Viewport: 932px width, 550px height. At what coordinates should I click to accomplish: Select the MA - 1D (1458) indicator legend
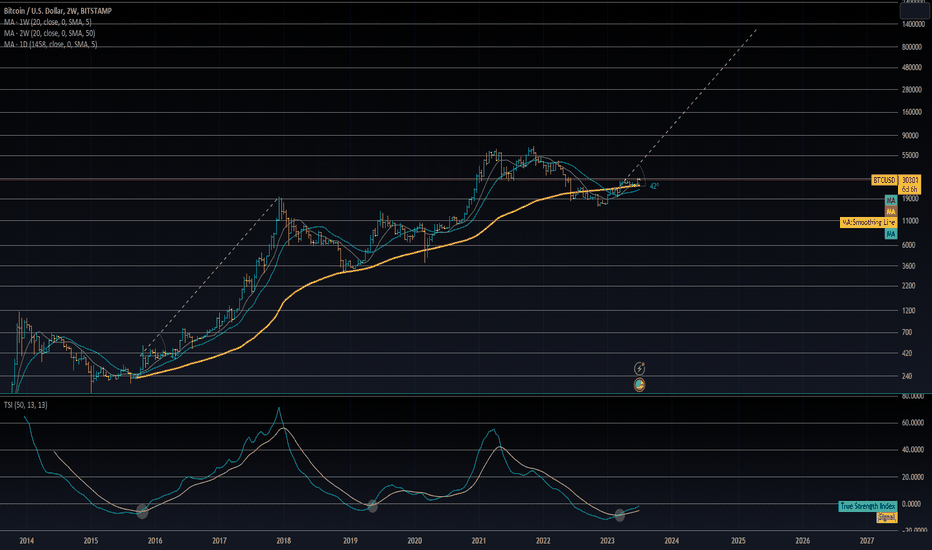pyautogui.click(x=51, y=45)
